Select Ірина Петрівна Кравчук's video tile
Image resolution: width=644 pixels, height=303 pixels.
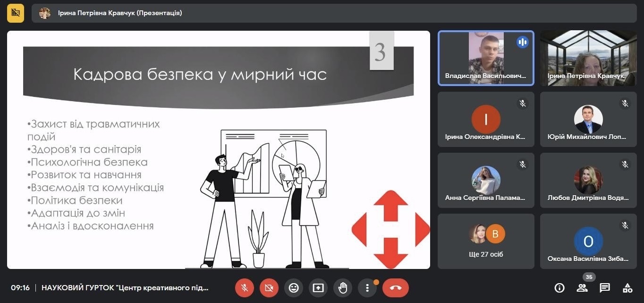pyautogui.click(x=588, y=58)
